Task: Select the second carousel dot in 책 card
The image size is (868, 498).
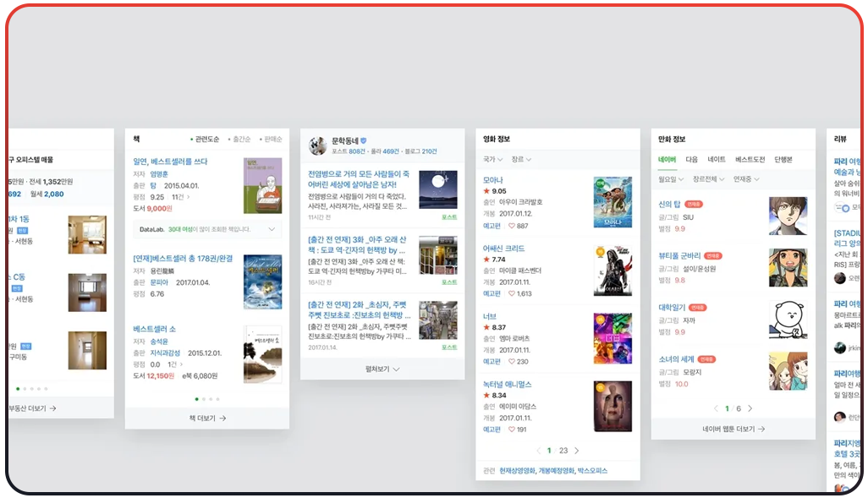Action: (203, 399)
